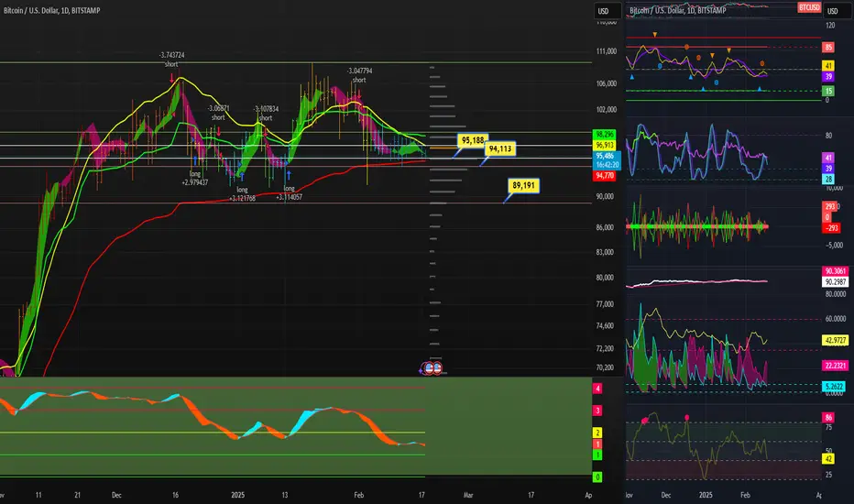Click the green level 0 indicator label
The height and width of the screenshot is (504, 854).
click(x=597, y=477)
